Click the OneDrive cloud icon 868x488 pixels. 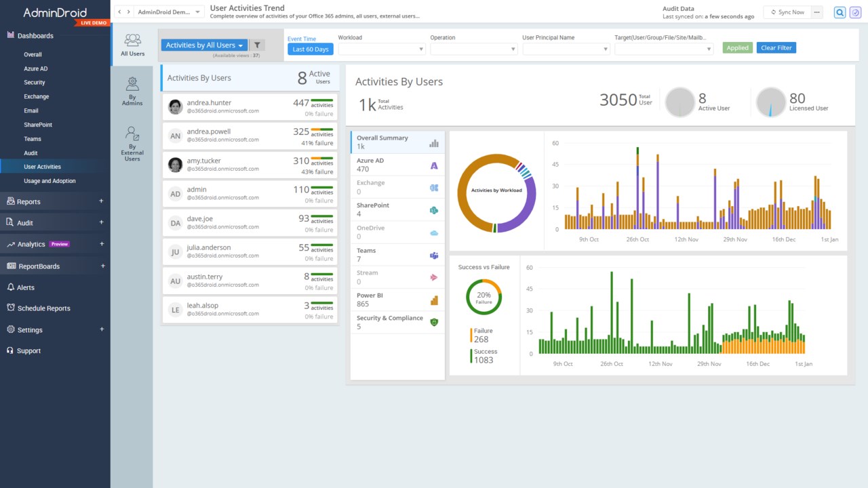pos(434,232)
